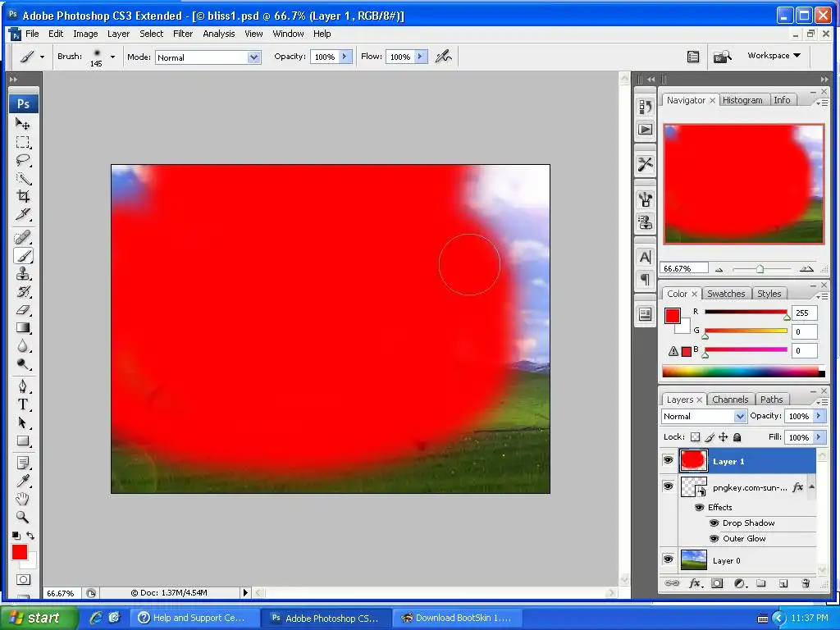The width and height of the screenshot is (840, 630).
Task: Open the Flow slider arrow
Action: coord(420,57)
